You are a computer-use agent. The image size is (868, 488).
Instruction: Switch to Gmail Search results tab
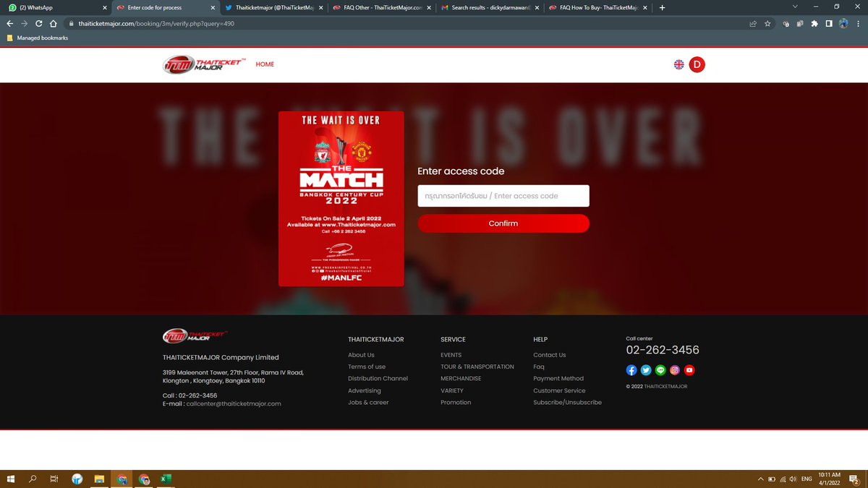point(489,7)
